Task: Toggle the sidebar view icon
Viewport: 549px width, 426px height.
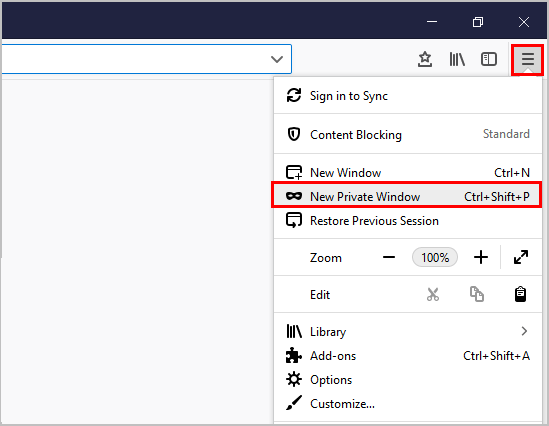Action: pyautogui.click(x=489, y=59)
